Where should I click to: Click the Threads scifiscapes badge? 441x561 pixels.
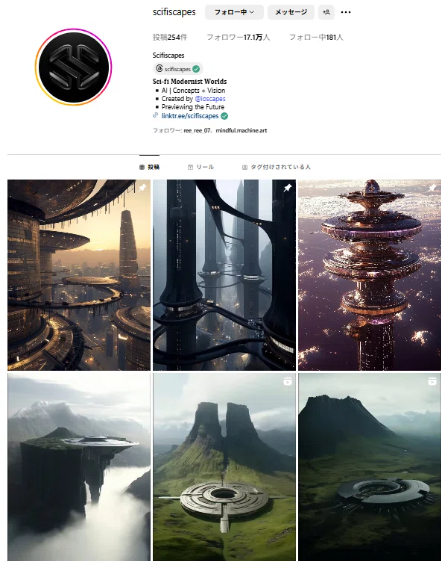[x=178, y=68]
